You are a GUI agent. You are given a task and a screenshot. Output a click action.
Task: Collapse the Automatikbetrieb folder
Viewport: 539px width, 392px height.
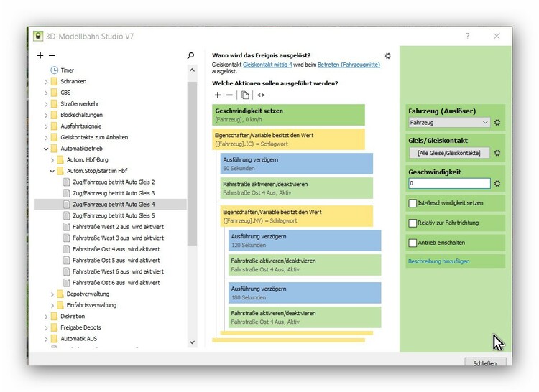46,149
